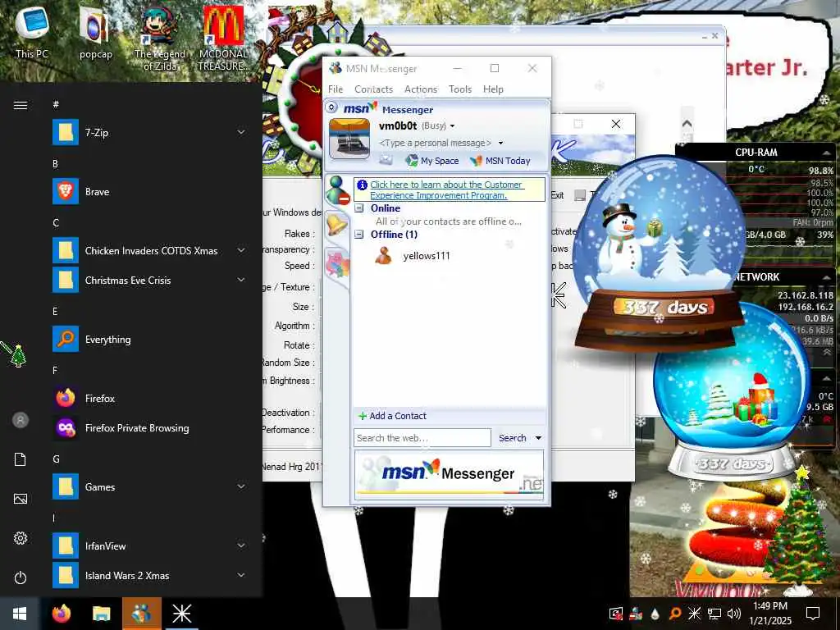
Task: Select the yellows111 contact name
Action: [x=427, y=256]
